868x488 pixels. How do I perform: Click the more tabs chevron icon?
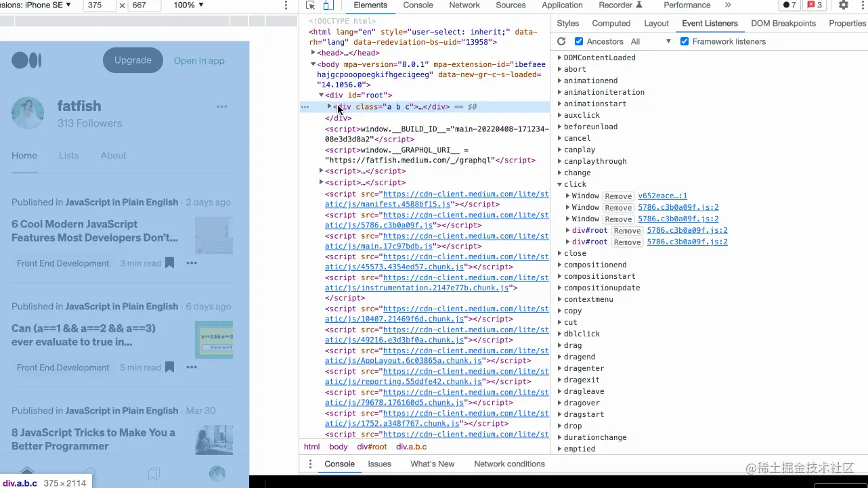coord(728,5)
